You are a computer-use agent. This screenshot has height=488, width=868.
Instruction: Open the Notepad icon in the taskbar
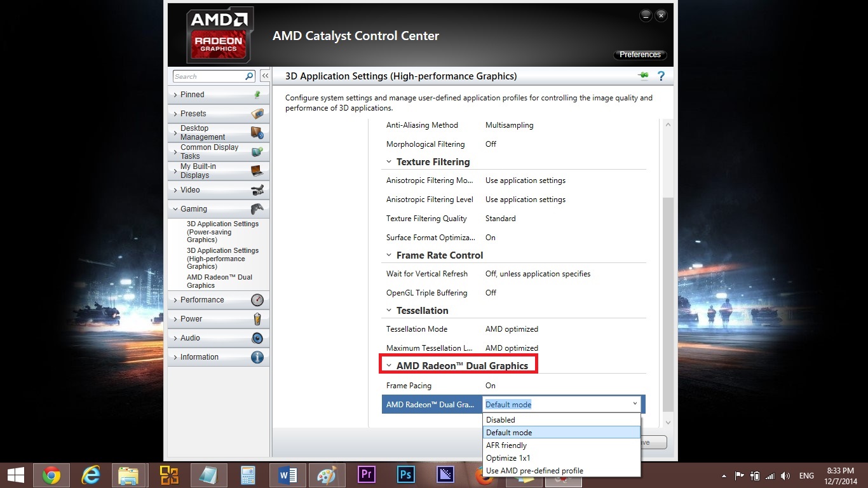(208, 475)
